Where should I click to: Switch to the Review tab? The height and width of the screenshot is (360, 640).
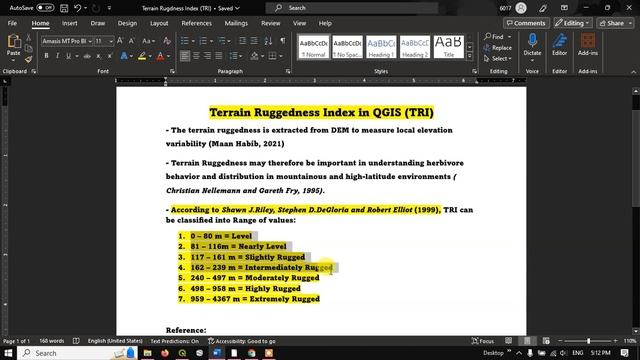pyautogui.click(x=271, y=23)
